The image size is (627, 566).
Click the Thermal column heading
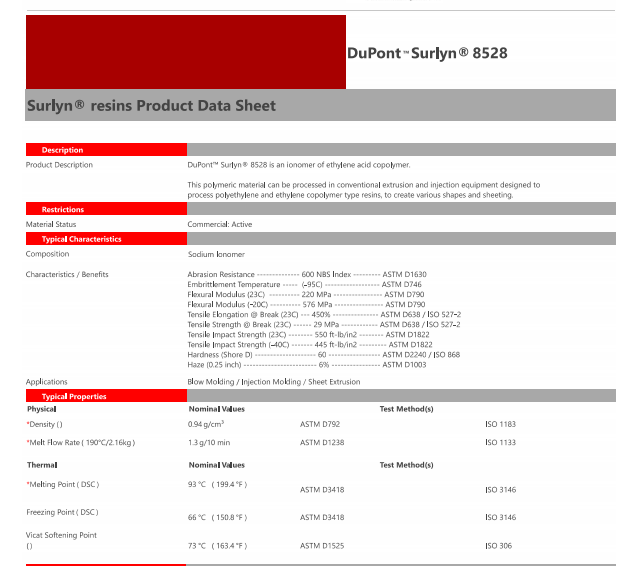pos(42,465)
